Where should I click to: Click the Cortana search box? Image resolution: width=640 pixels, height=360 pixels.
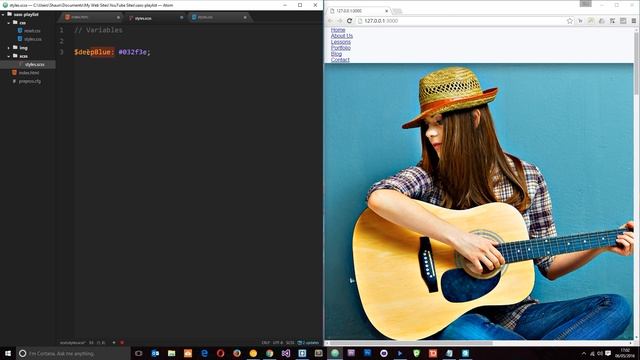(x=73, y=353)
